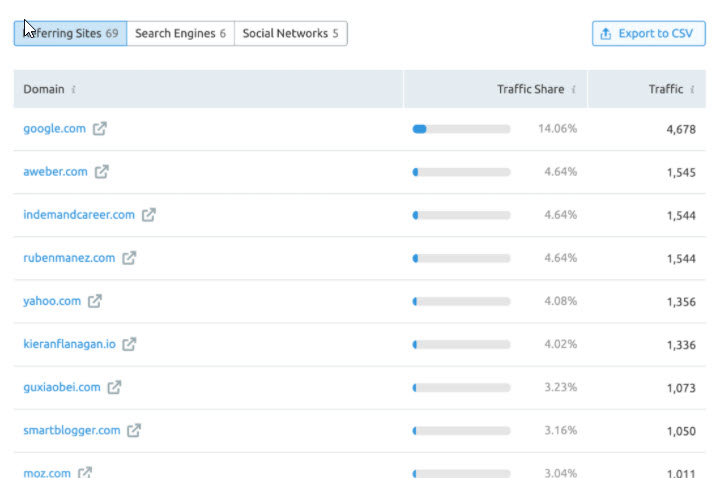Select traffic value 4,678
Screen dimensions: 717x478
[x=681, y=129]
